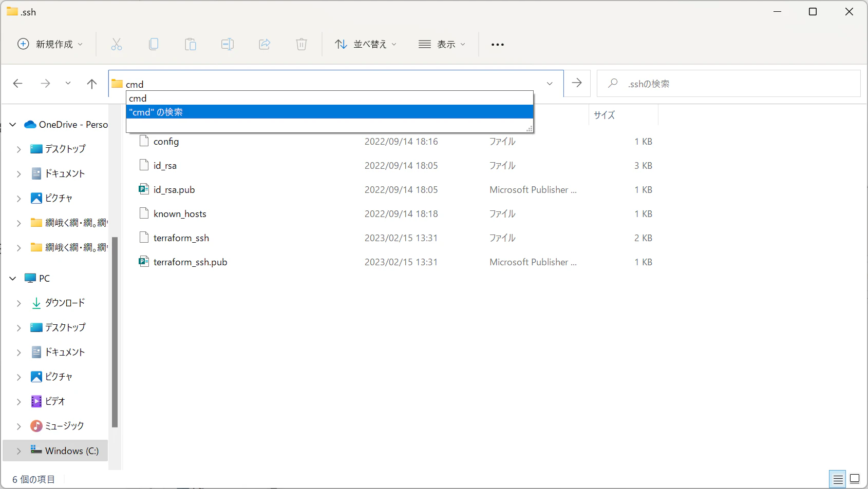The width and height of the screenshot is (868, 489).
Task: Click the .sshの検索 search box
Action: coord(728,84)
